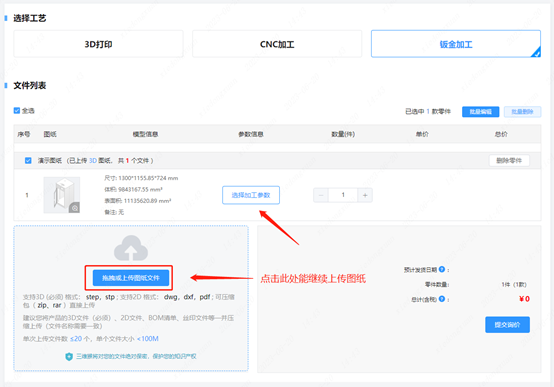This screenshot has width=554, height=387.
Task: Click the 备注: 无 text
Action: point(114,212)
